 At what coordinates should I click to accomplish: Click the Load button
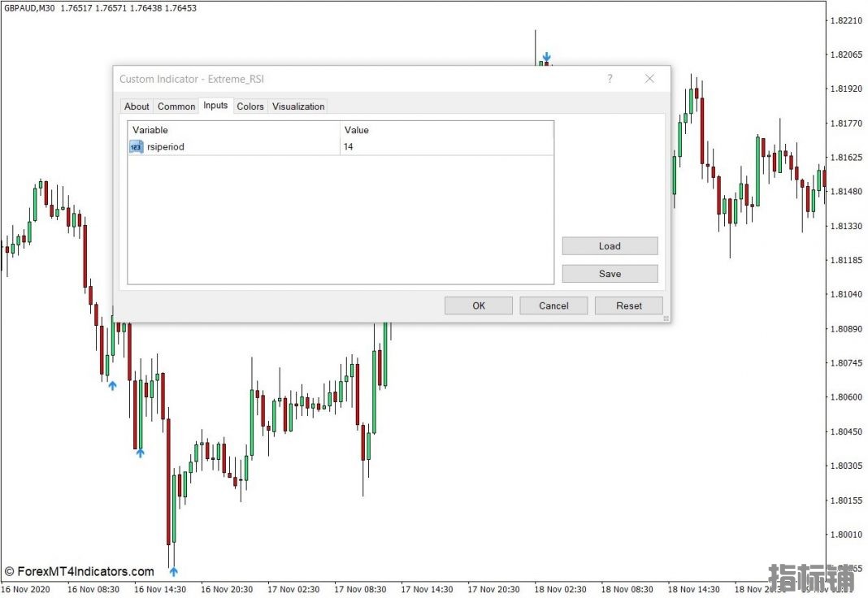[x=610, y=246]
